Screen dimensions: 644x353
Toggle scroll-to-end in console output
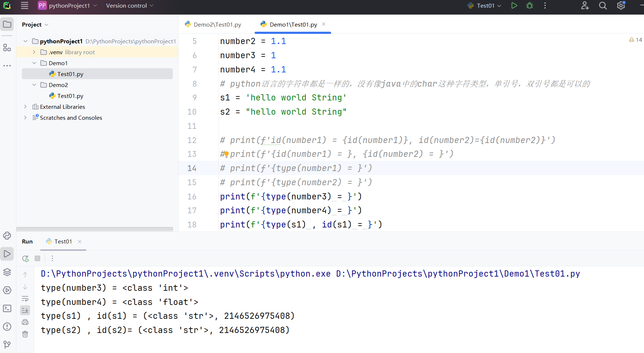(x=25, y=310)
